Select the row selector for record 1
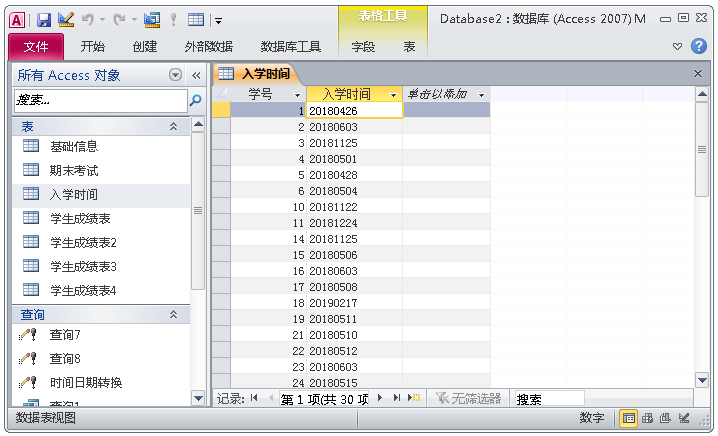The width and height of the screenshot is (718, 436). (x=222, y=110)
